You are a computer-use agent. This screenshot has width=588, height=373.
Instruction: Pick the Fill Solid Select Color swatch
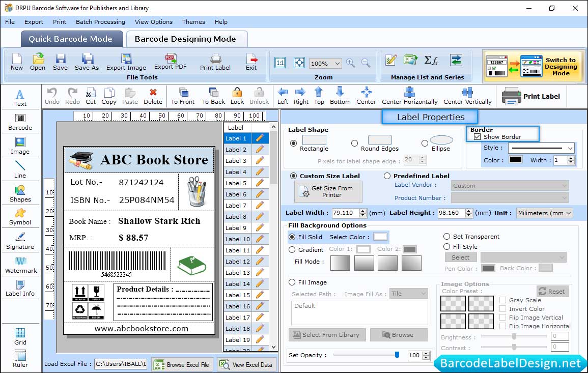point(380,237)
